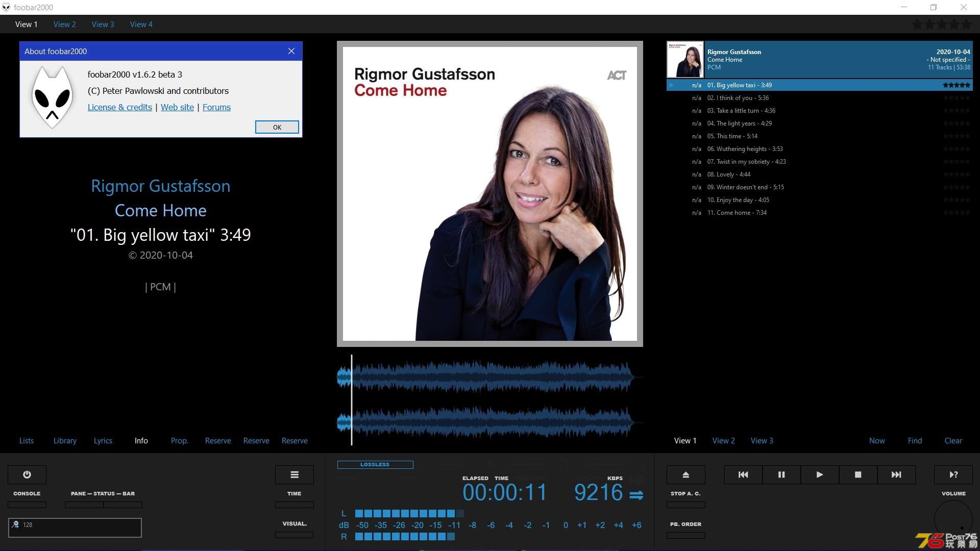Click the five-star rating of Big yellow taxi
Image resolution: width=980 pixels, height=551 pixels.
coord(957,85)
